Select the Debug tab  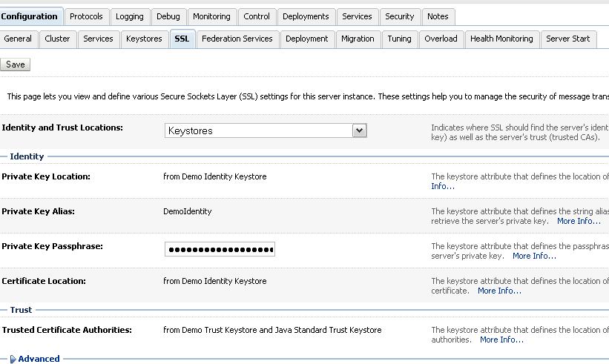coord(168,16)
